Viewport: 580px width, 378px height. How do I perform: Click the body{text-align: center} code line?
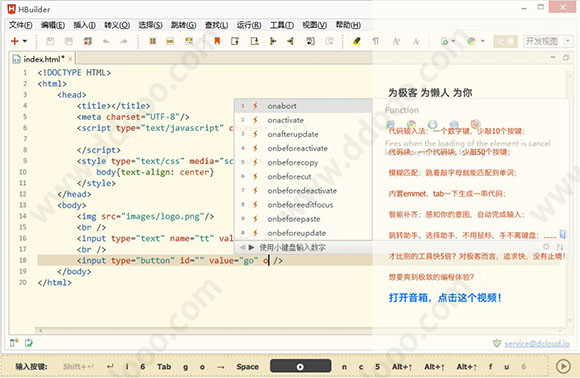click(155, 172)
